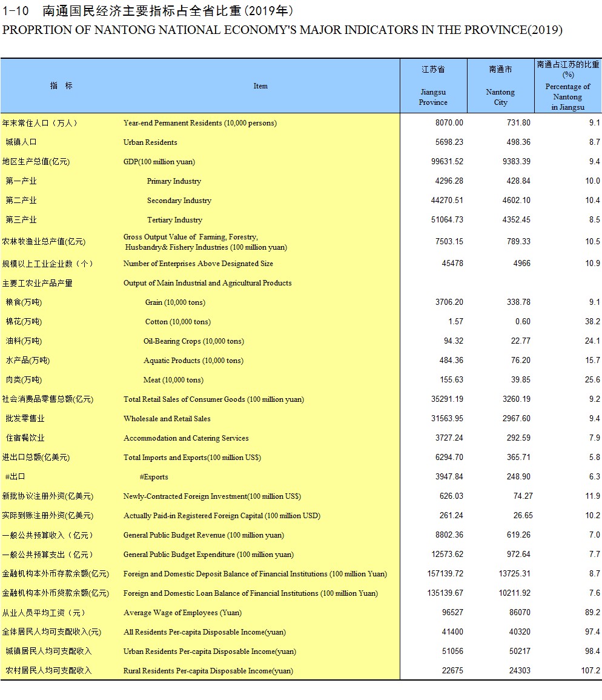Select the meat percentage 25.6
The image size is (602, 700).
coord(592,379)
